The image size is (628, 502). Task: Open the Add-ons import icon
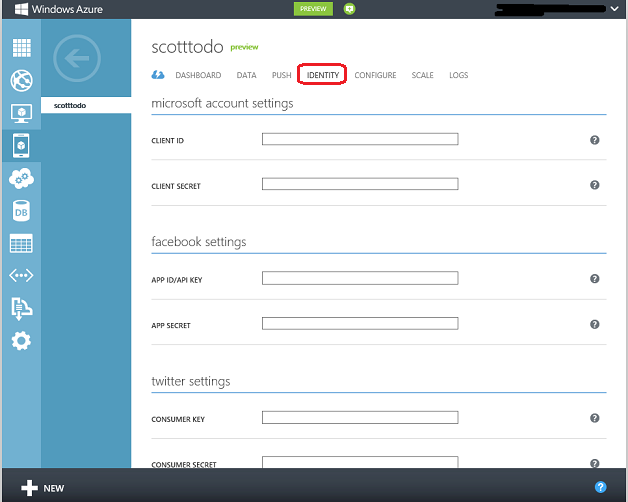tap(22, 308)
